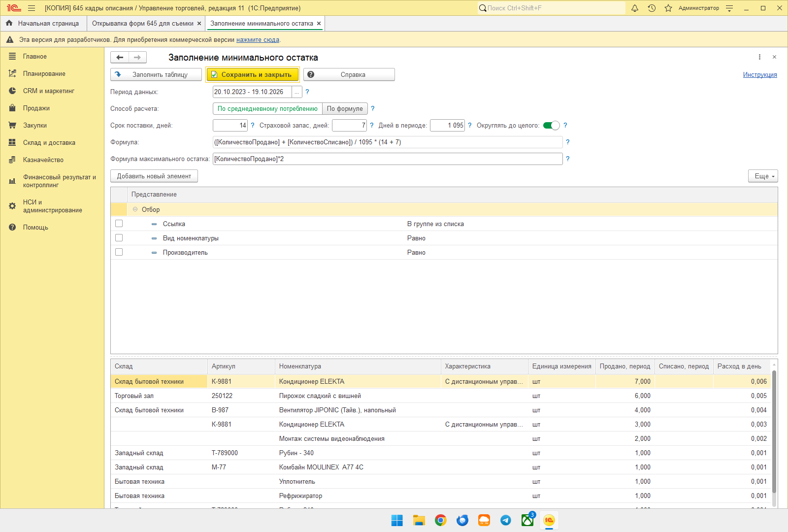Screen dimensions: 788x532
Task: Open the 1C main menu hamburger icon
Action: [x=32, y=8]
